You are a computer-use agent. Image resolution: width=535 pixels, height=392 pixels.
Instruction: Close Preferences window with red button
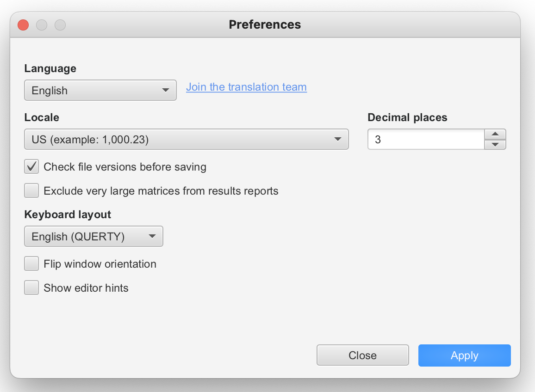point(23,25)
